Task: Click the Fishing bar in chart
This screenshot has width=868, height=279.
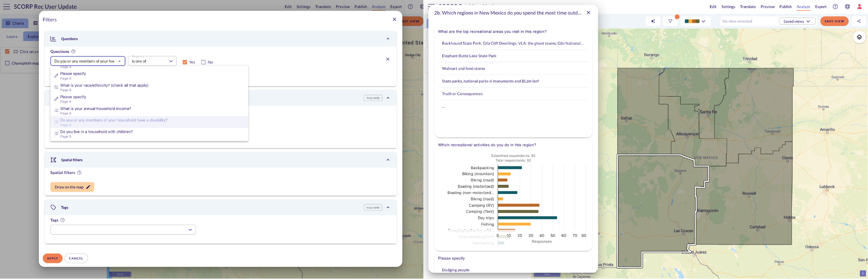Action: click(514, 224)
